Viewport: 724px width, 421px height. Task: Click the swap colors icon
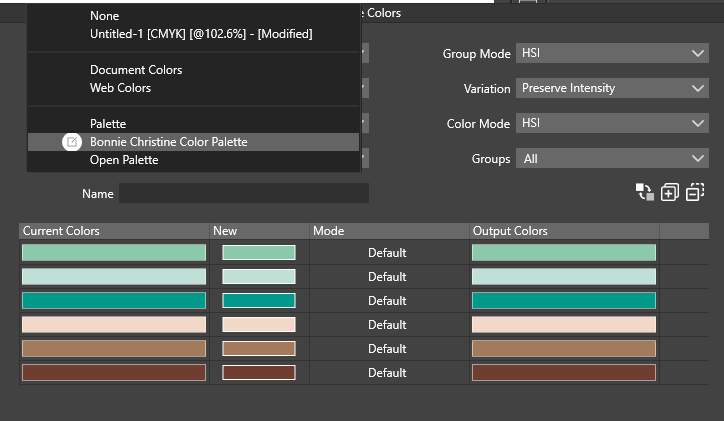click(x=644, y=192)
